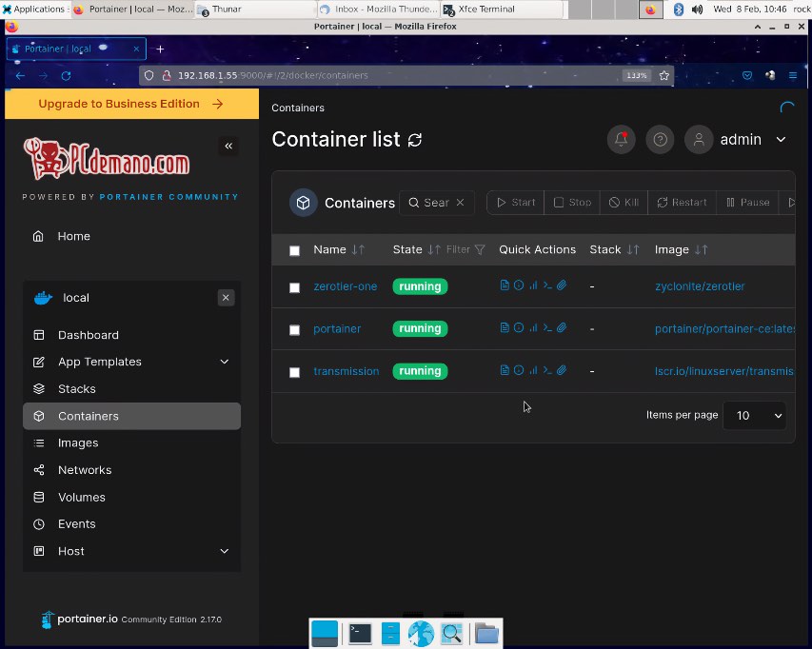
Task: Check the transmission row checkbox
Action: [x=294, y=373]
